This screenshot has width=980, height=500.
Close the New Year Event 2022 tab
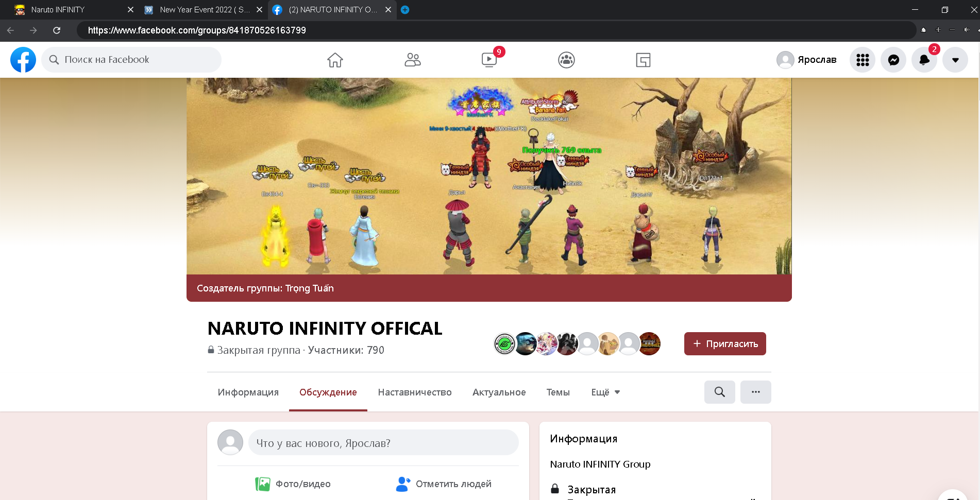259,10
